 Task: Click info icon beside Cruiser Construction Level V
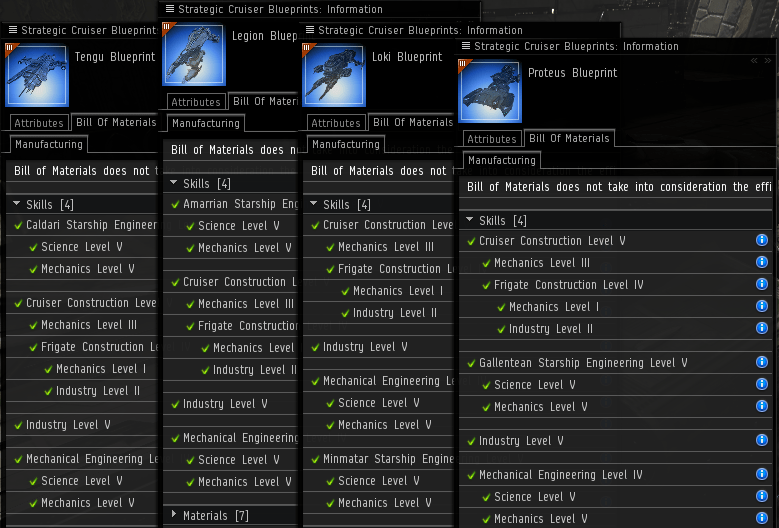click(761, 240)
